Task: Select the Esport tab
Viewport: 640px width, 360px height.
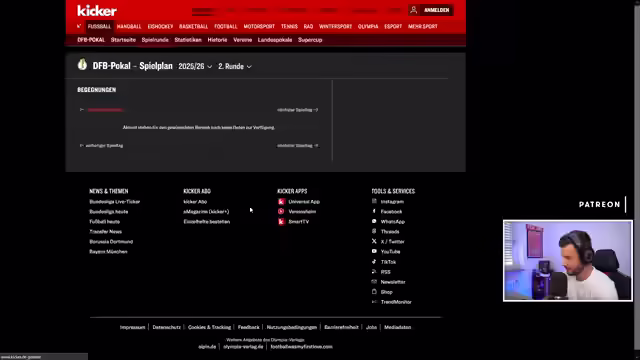Action: pyautogui.click(x=393, y=27)
